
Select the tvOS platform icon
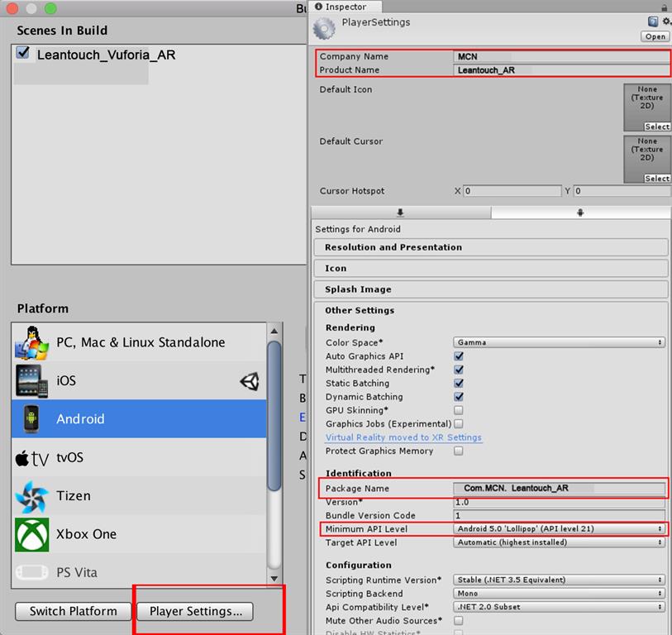click(31, 457)
